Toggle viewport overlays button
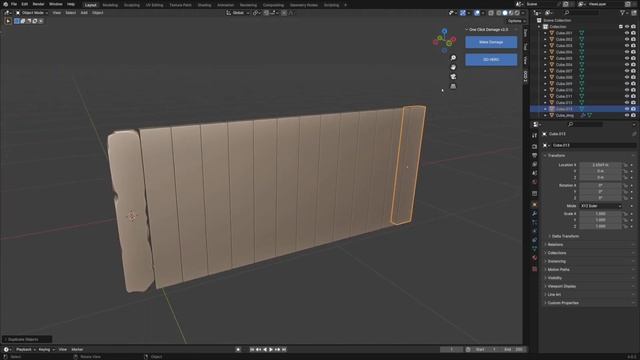The image size is (640, 360). 477,13
